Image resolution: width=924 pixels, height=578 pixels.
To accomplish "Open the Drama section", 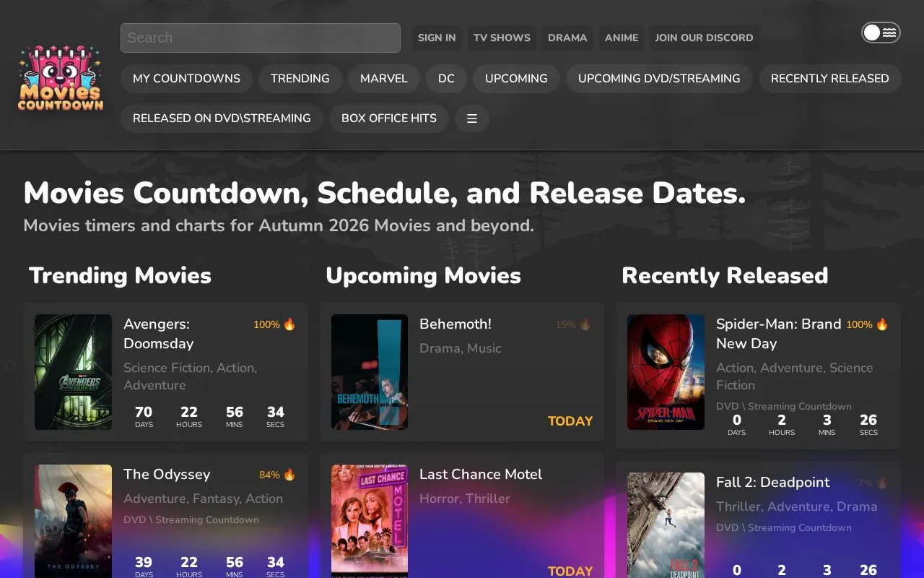I will click(567, 38).
